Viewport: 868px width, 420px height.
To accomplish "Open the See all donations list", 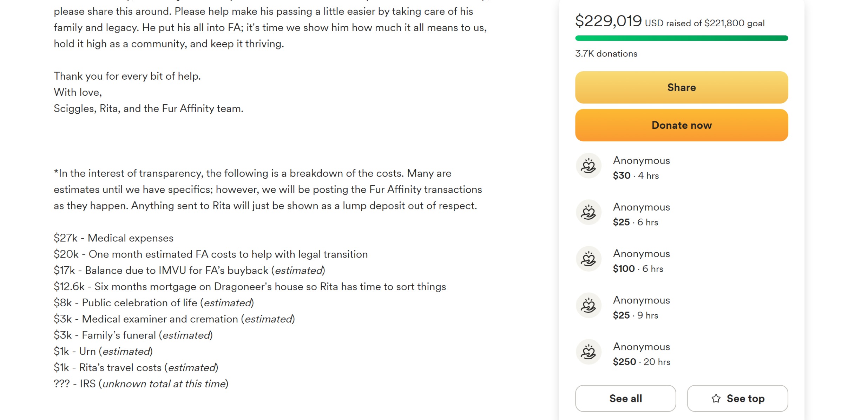I will point(625,398).
